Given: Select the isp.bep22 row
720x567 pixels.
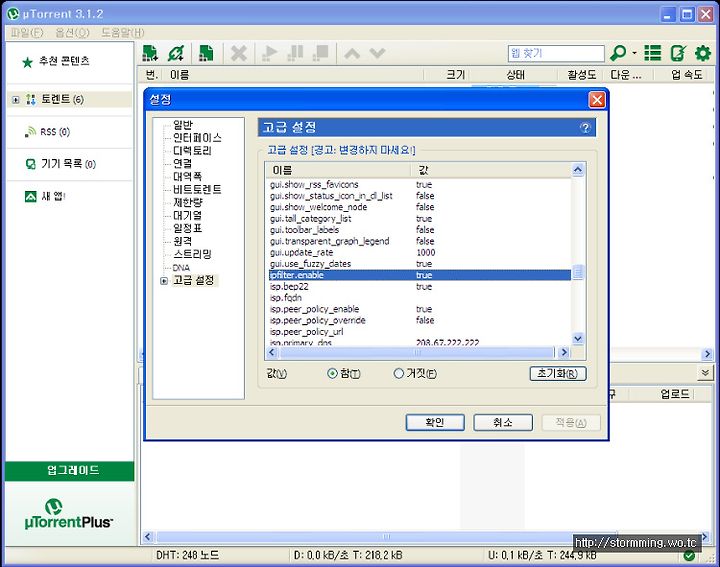Looking at the screenshot, I should pyautogui.click(x=420, y=286).
